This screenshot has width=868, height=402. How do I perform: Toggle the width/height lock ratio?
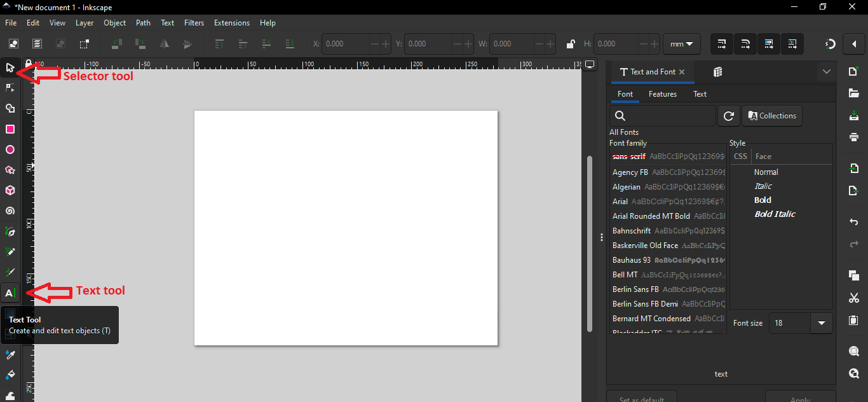(x=570, y=44)
